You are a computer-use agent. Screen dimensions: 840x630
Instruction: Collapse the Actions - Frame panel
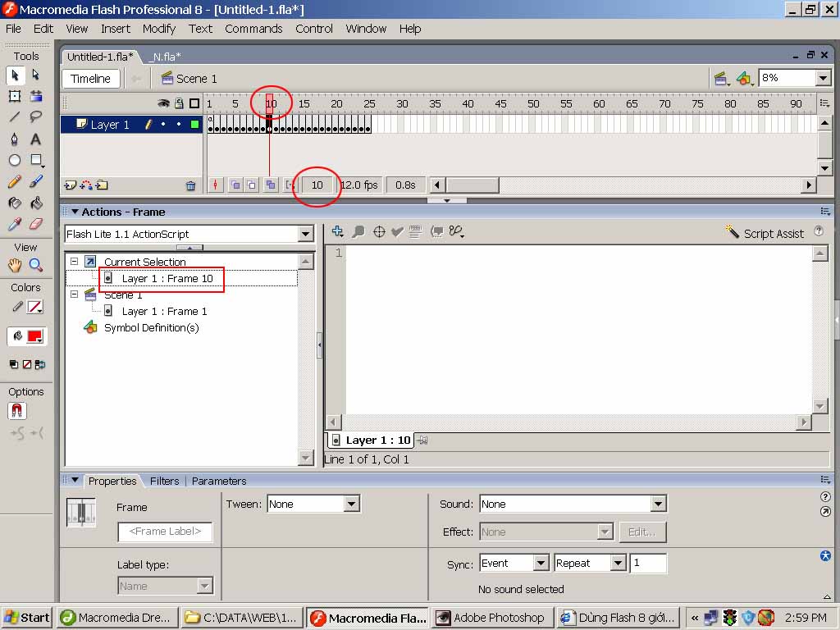[75, 212]
